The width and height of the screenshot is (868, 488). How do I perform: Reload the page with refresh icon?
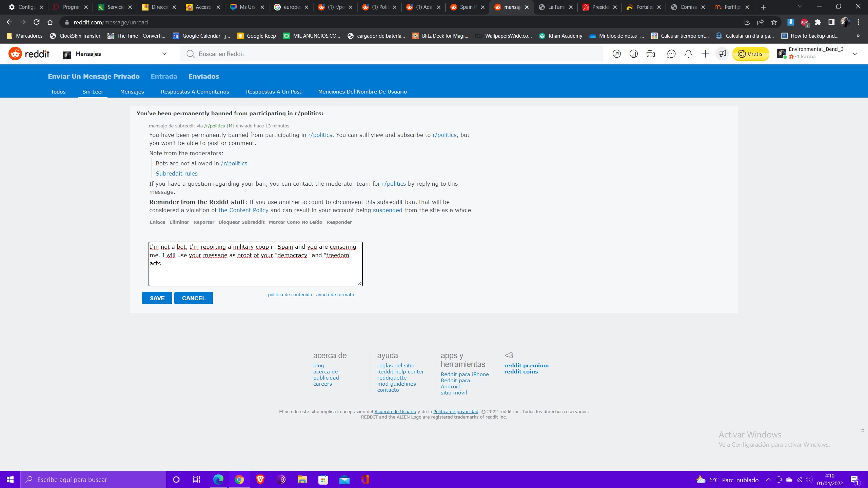(x=36, y=22)
